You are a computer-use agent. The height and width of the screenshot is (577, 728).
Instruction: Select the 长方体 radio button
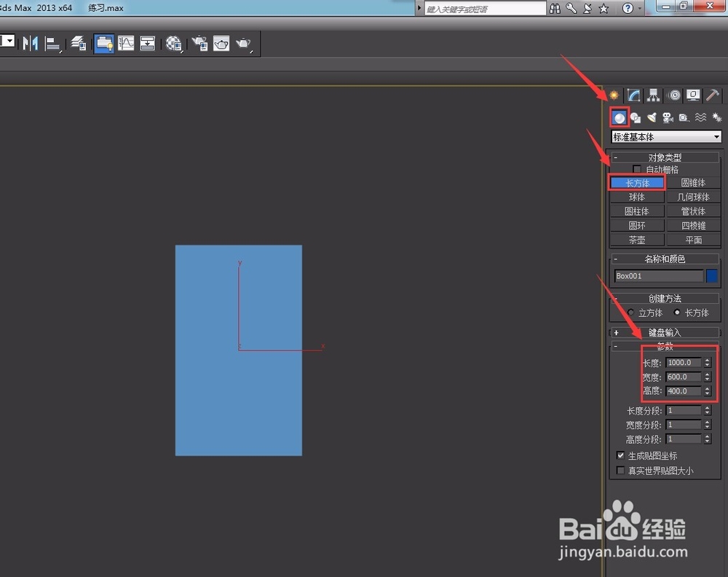pyautogui.click(x=677, y=313)
